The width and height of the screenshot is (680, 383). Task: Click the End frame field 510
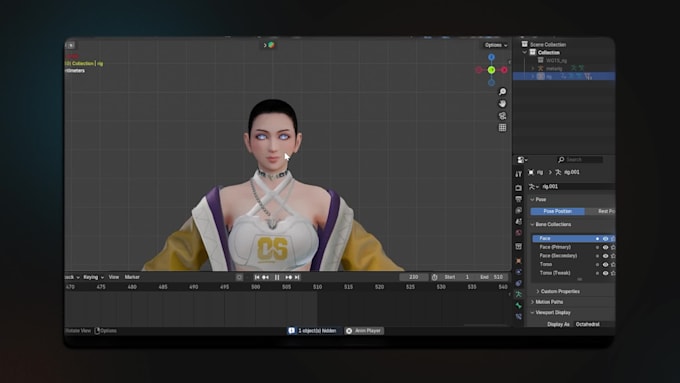(492, 277)
